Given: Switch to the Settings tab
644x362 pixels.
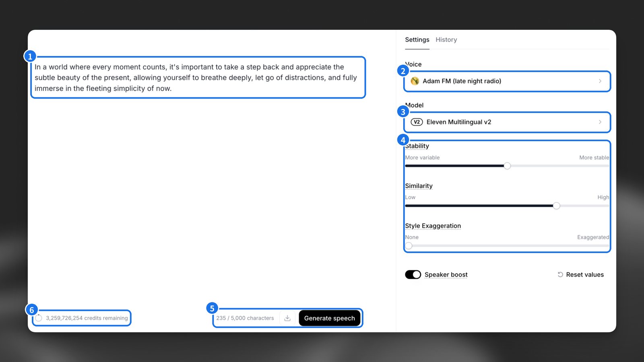Looking at the screenshot, I should (417, 40).
